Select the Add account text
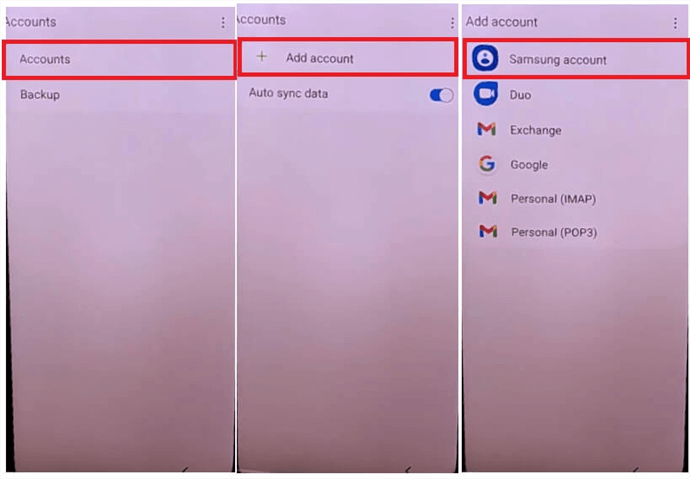The height and width of the screenshot is (479, 690). 319,58
